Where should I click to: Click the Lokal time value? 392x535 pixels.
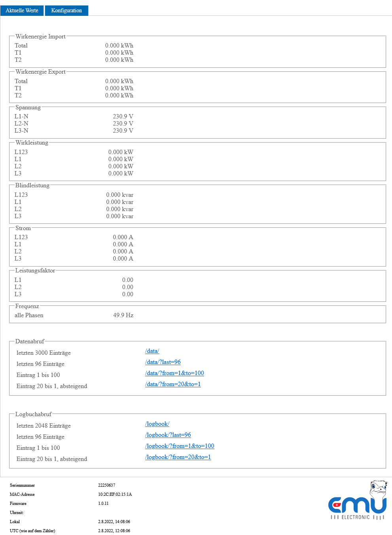point(114,522)
